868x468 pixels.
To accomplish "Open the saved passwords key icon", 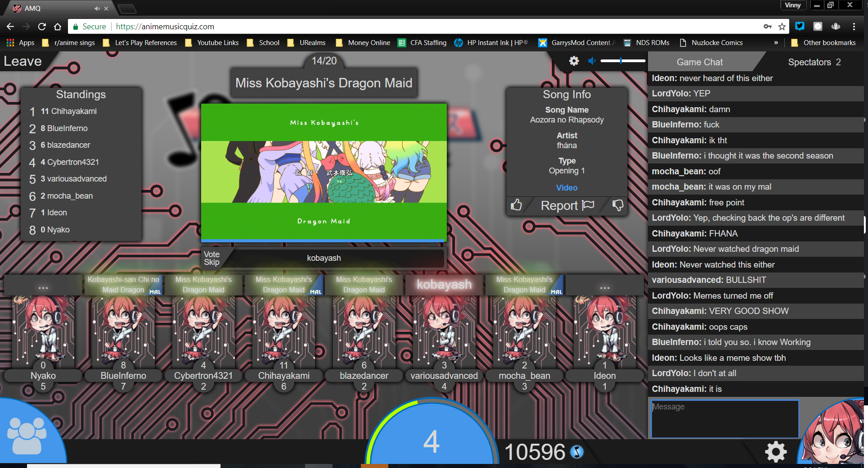I will click(768, 27).
